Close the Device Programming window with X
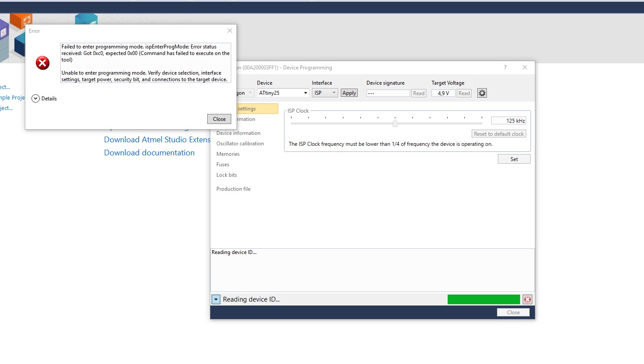 (x=525, y=67)
